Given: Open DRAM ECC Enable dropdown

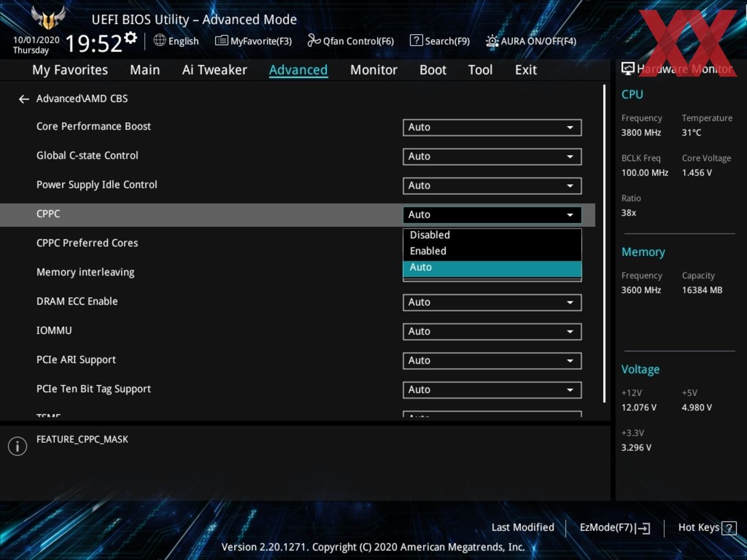Looking at the screenshot, I should coord(492,302).
